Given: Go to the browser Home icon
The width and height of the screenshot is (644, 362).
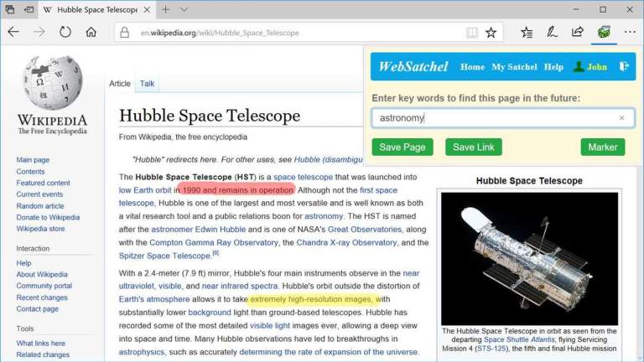Looking at the screenshot, I should [91, 32].
